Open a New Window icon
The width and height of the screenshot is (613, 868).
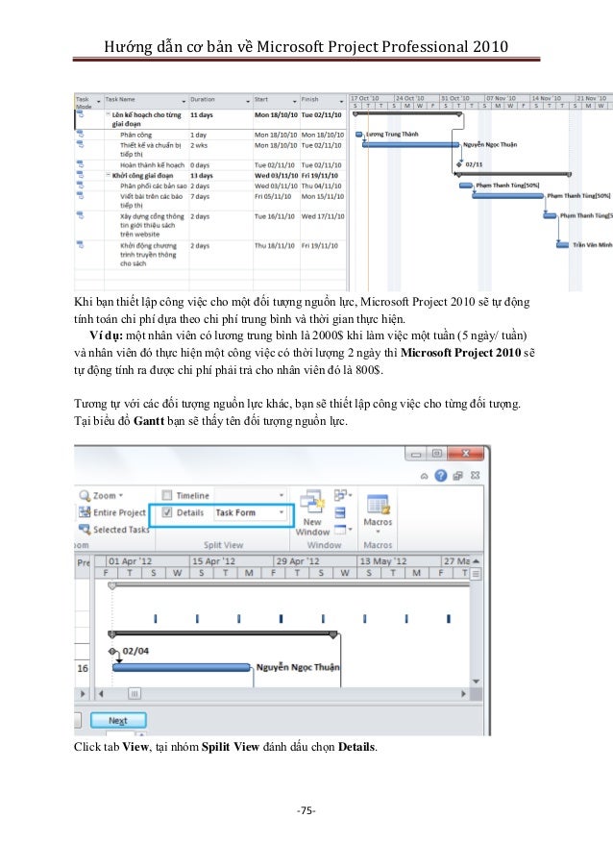[312, 502]
